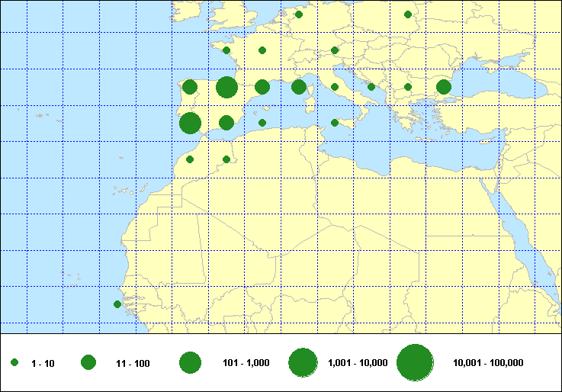Click the 1 - 10 legend dot
Viewport: 562px width, 392px height.
14,364
